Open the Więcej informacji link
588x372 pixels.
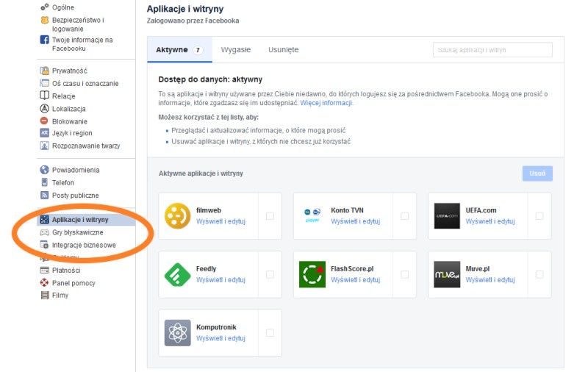tap(326, 103)
